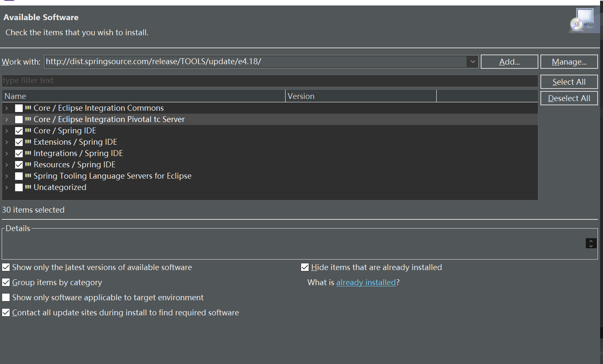Open the Work with site dropdown arrow
Viewport: 603px width, 364px height.
[472, 62]
